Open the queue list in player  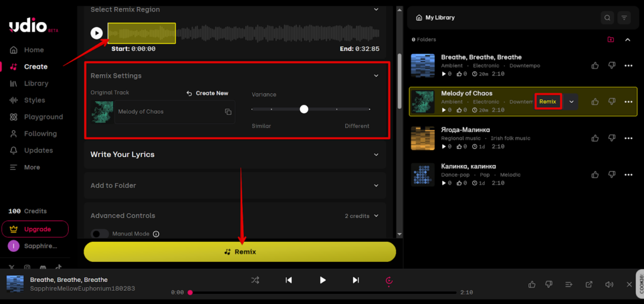coord(569,285)
